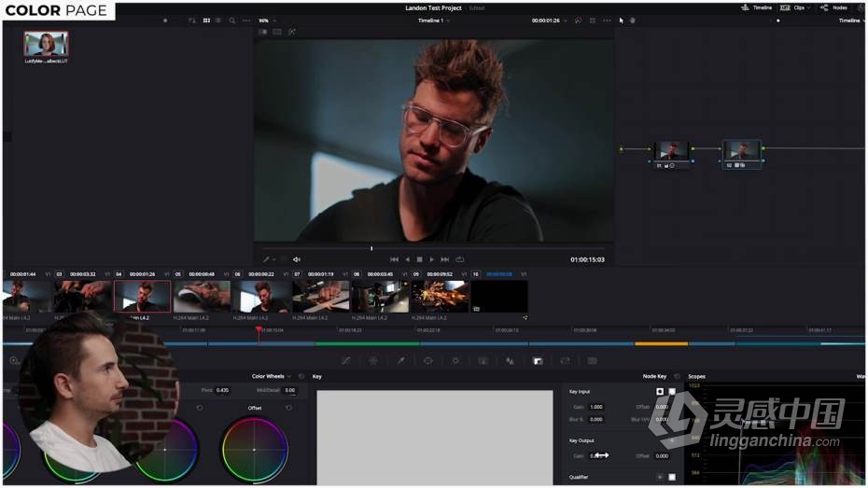Open the Power Window palette icon
The width and height of the screenshot is (868, 488).
tap(427, 361)
